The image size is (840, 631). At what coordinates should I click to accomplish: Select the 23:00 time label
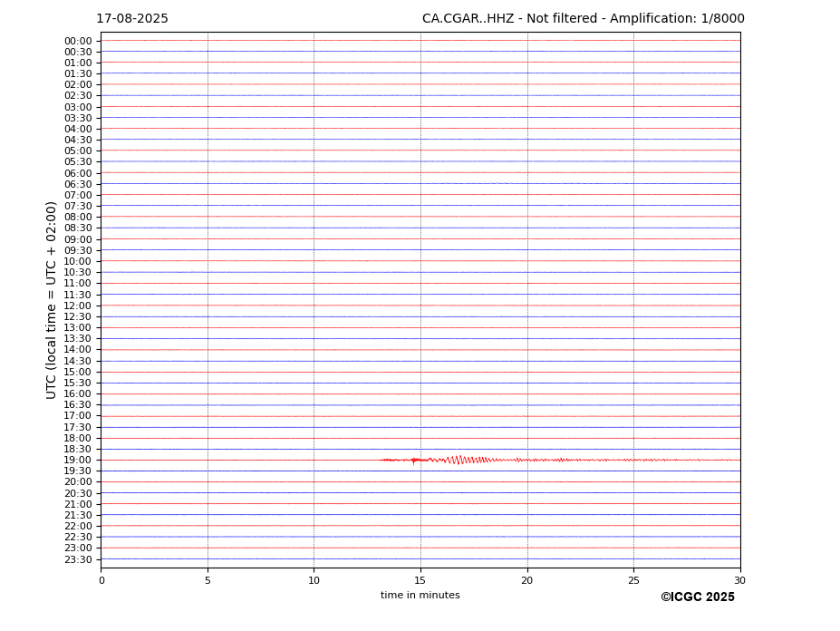78,548
